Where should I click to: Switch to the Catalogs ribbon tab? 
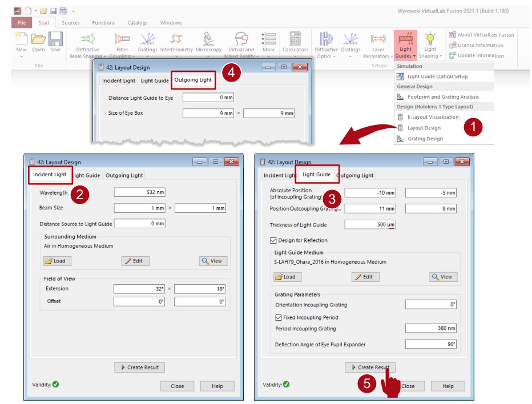click(x=138, y=23)
